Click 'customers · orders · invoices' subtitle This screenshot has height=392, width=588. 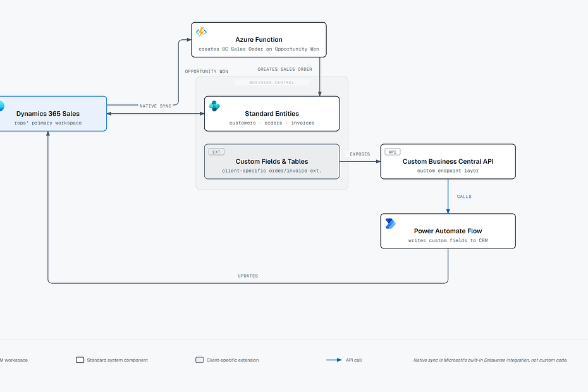click(272, 123)
